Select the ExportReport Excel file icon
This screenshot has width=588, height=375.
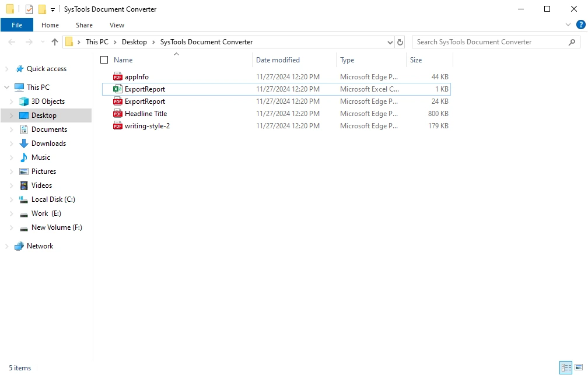118,89
